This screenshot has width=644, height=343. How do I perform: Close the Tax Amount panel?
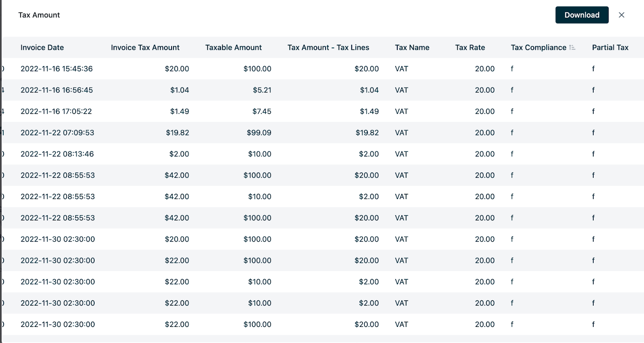point(621,15)
